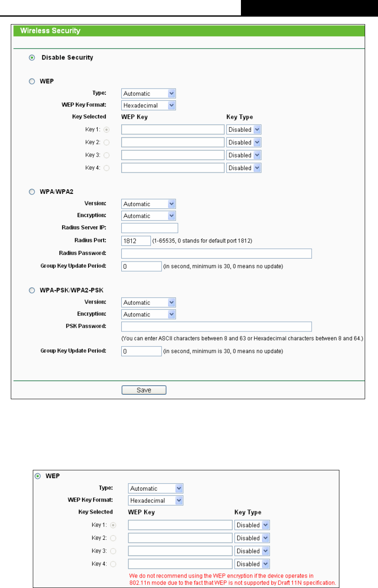Click the PSK hint "You can enter ASCII characters"
Image resolution: width=378 pixels, height=588 pixels.
click(242, 338)
